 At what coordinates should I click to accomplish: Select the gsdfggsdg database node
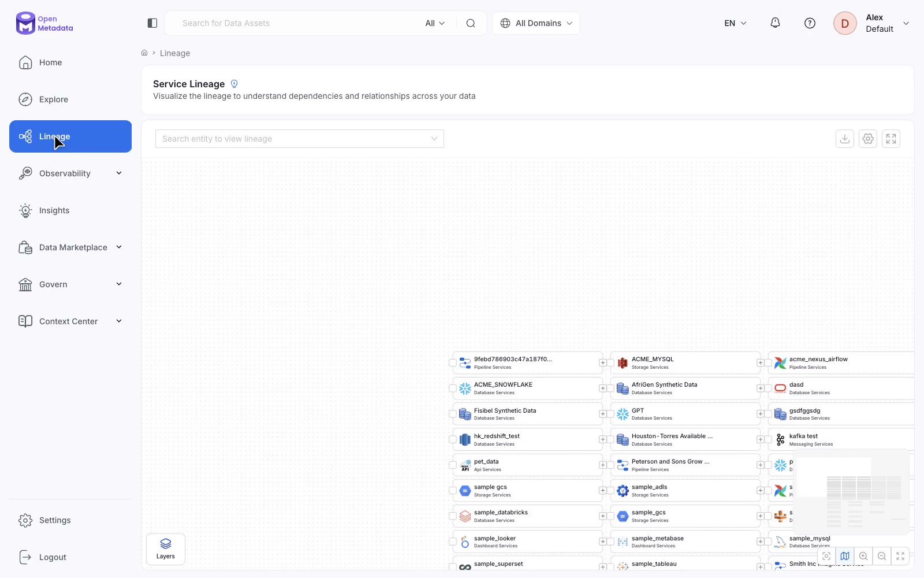[x=841, y=414]
